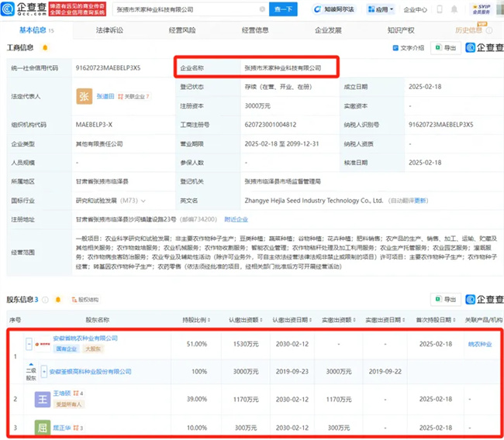504x440 pixels.
Task: Go to 企业中心
Action: click(415, 10)
